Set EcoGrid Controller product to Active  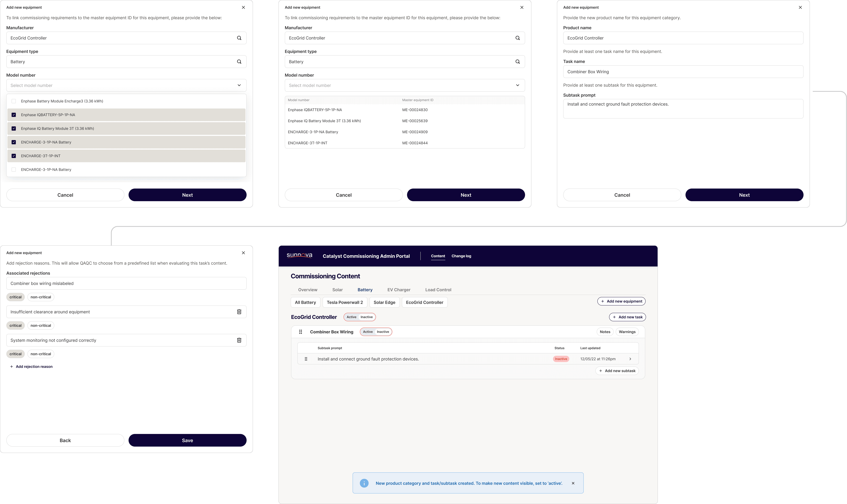351,317
